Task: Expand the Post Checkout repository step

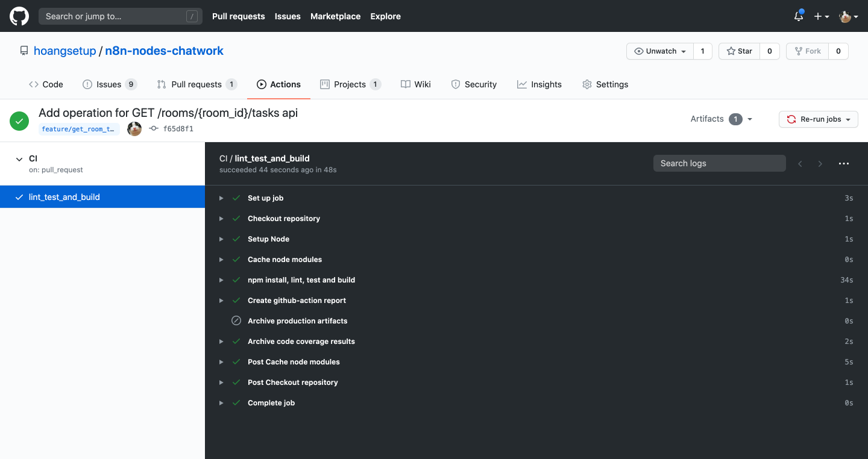Action: tap(221, 382)
